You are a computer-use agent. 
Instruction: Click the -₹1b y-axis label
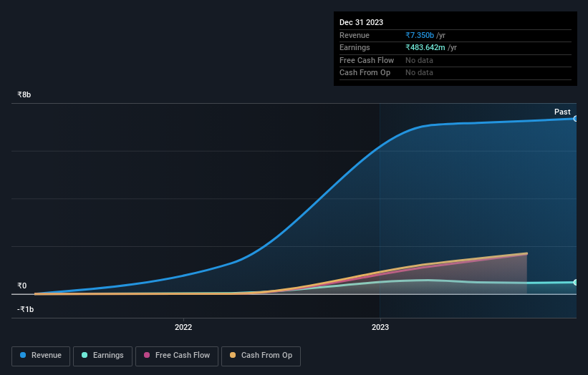point(26,309)
